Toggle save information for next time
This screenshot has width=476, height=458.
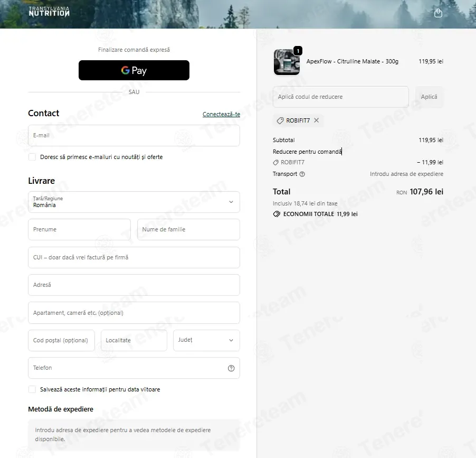pos(32,389)
